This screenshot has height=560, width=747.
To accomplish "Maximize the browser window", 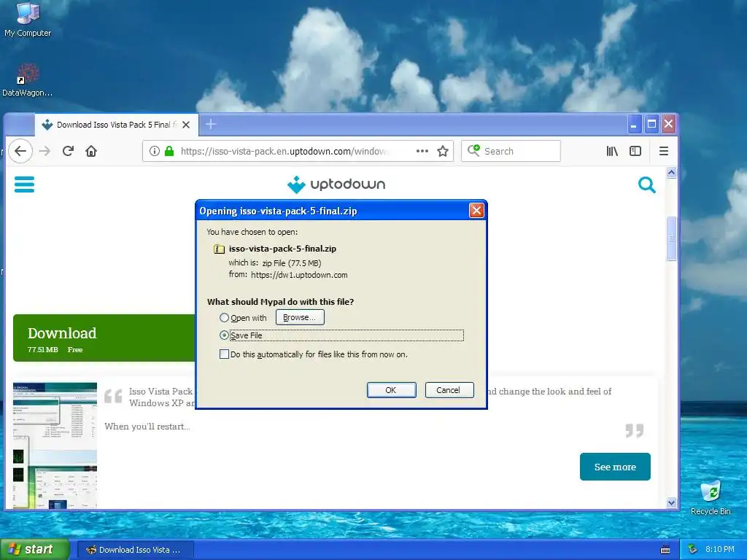I will (x=651, y=124).
